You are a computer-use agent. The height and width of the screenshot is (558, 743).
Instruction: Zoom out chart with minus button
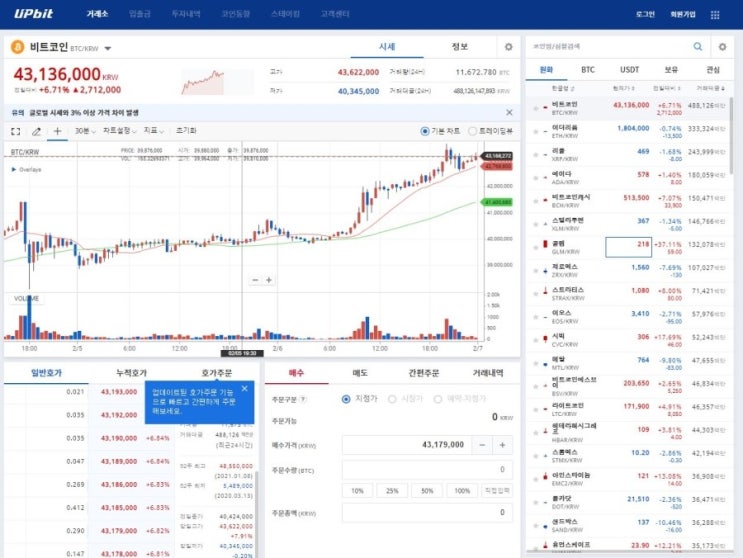255,280
